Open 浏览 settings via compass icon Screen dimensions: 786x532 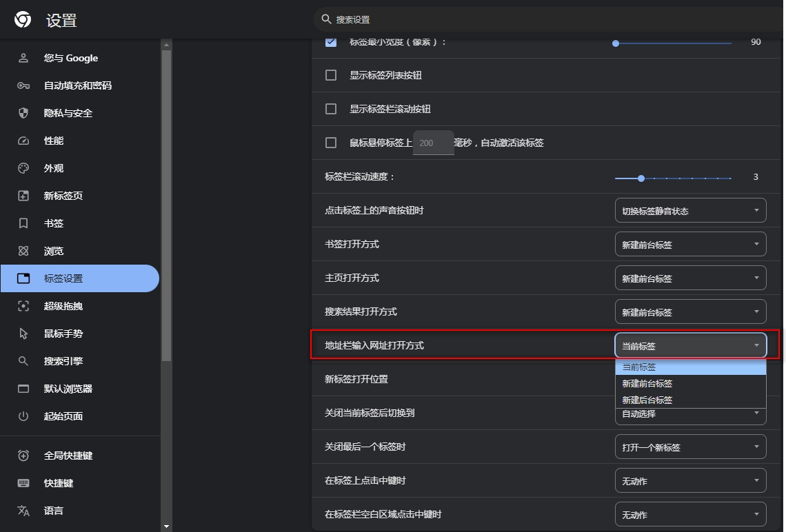tap(23, 251)
